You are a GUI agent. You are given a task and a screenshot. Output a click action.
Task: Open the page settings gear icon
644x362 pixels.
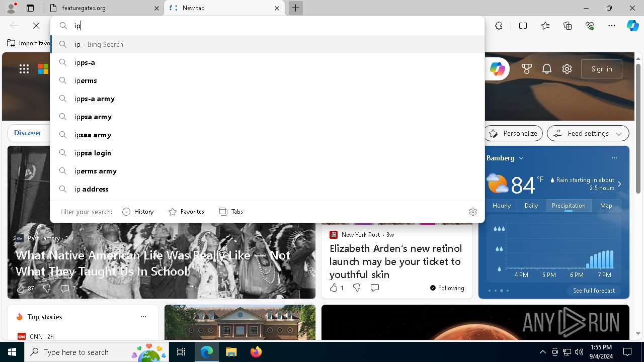coord(567,69)
